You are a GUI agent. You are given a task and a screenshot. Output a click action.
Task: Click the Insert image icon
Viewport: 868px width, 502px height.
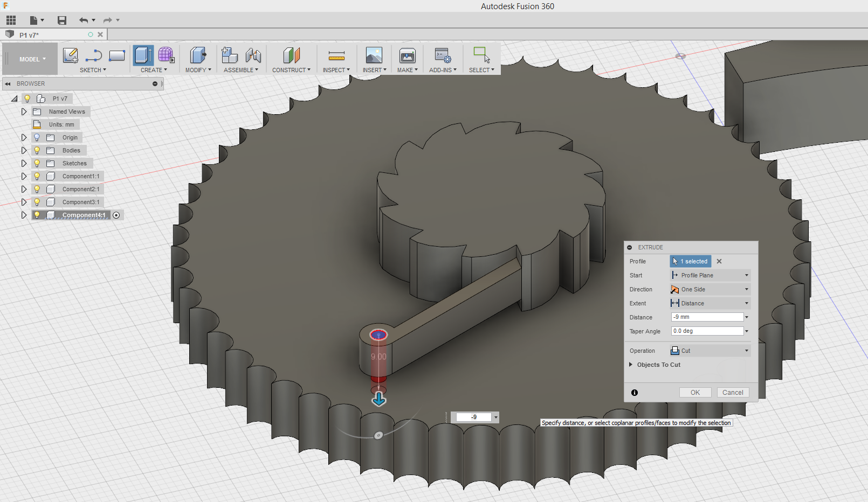(x=374, y=55)
